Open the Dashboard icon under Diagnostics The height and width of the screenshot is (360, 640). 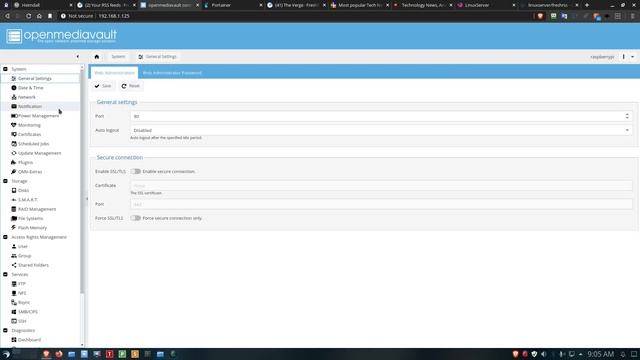[x=14, y=340]
